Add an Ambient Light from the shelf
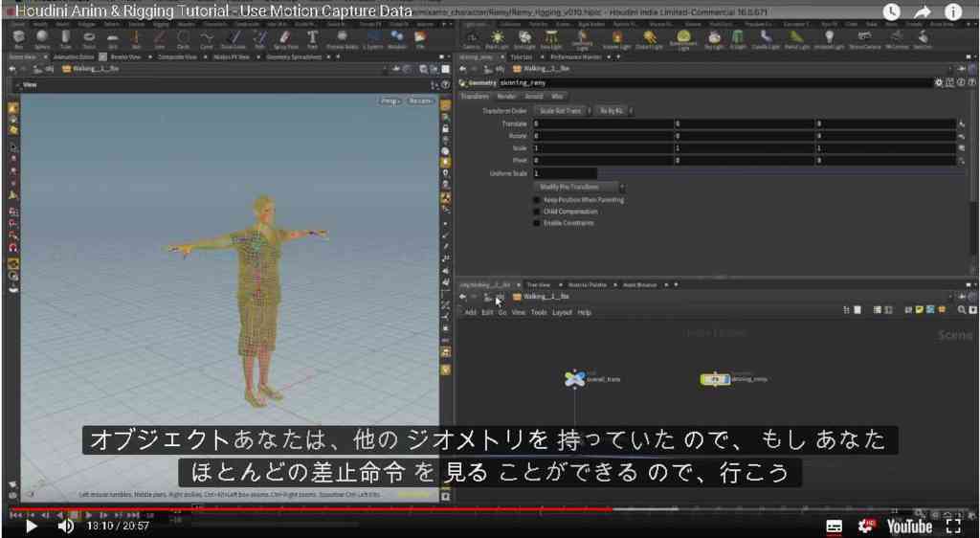980x538 pixels. (829, 39)
